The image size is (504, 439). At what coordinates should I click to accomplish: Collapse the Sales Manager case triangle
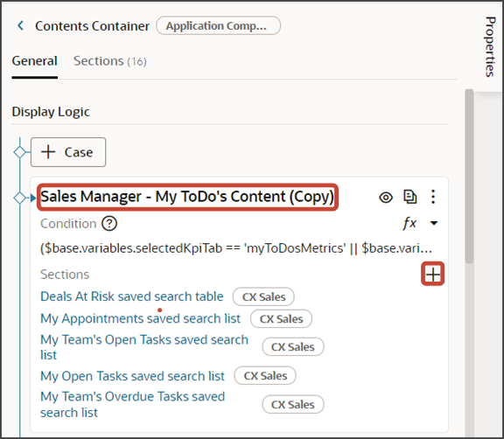coord(33,198)
